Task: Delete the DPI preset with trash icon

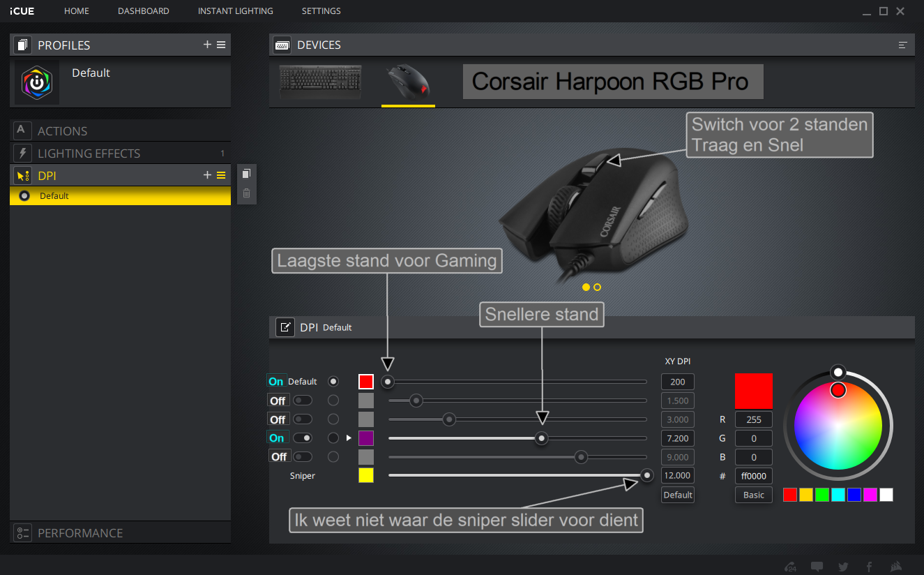Action: pyautogui.click(x=246, y=193)
